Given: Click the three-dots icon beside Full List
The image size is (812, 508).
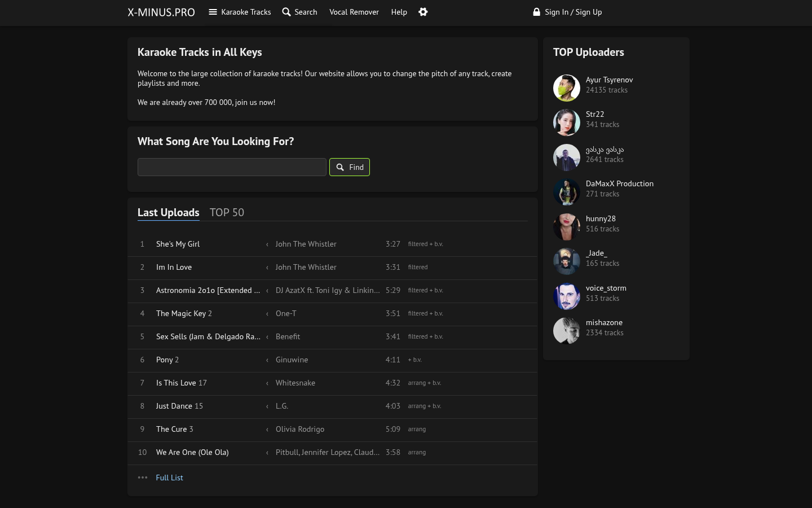Looking at the screenshot, I should coord(143,478).
